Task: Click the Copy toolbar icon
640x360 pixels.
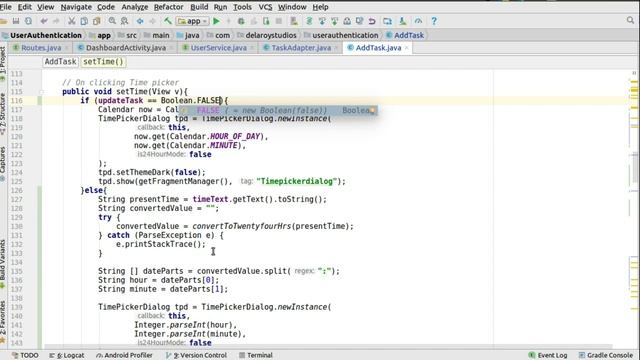Action: 84,21
